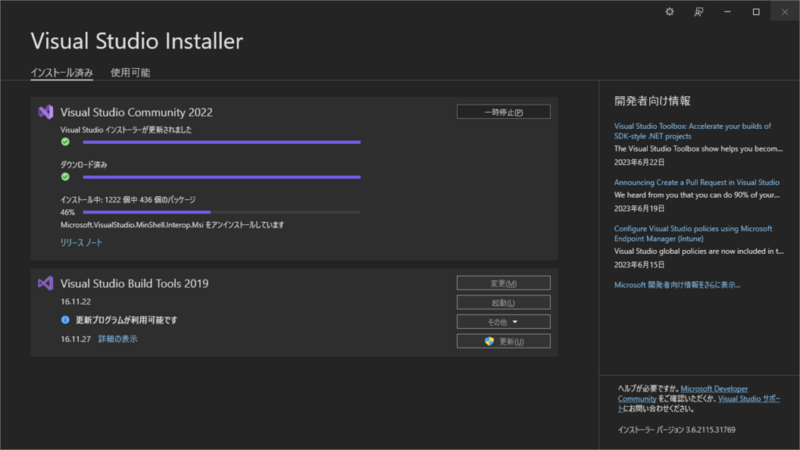Pause installation with 一時停止 button
Screen dimensions: 800x450
point(504,112)
